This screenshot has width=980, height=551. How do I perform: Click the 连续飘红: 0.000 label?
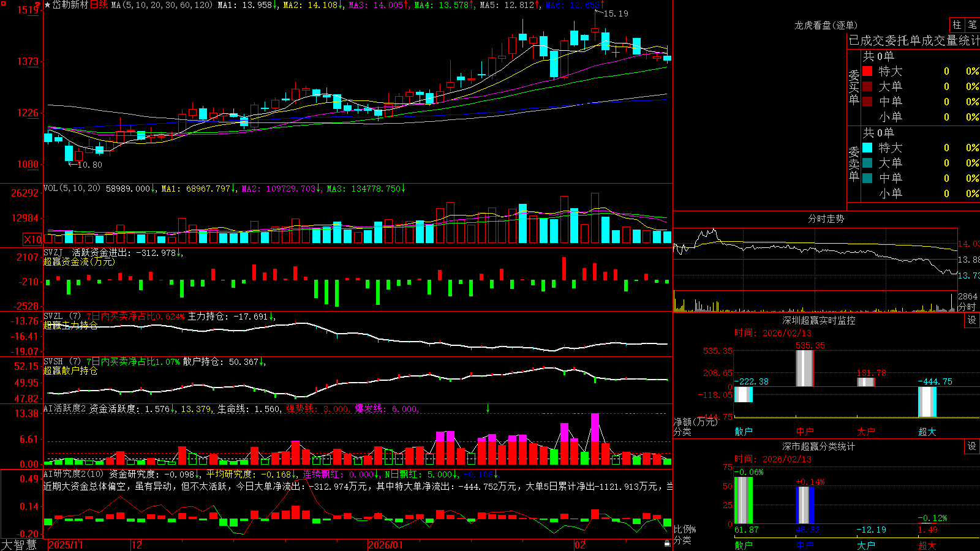pos(339,474)
